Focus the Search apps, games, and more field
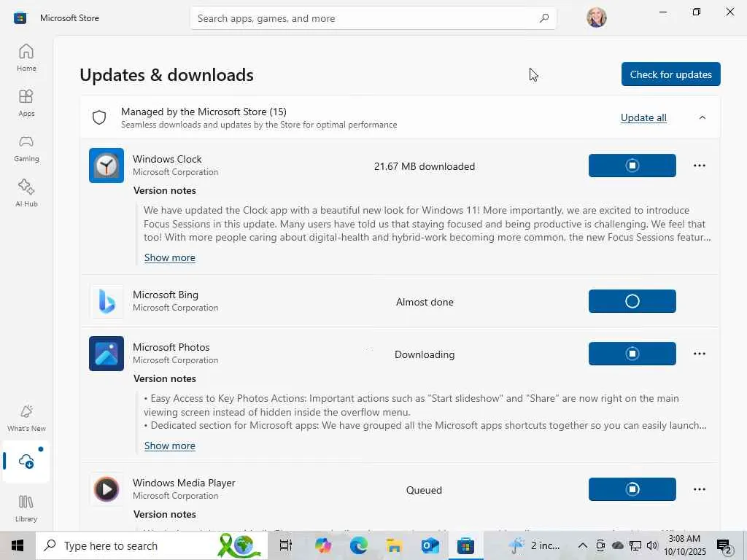 (x=373, y=18)
